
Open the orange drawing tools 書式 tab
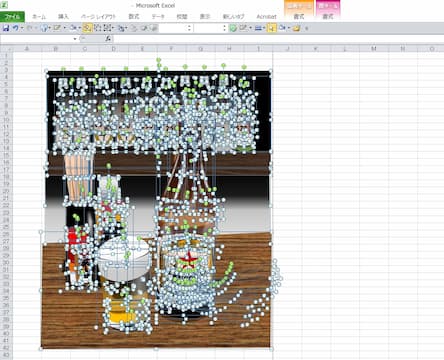point(299,16)
